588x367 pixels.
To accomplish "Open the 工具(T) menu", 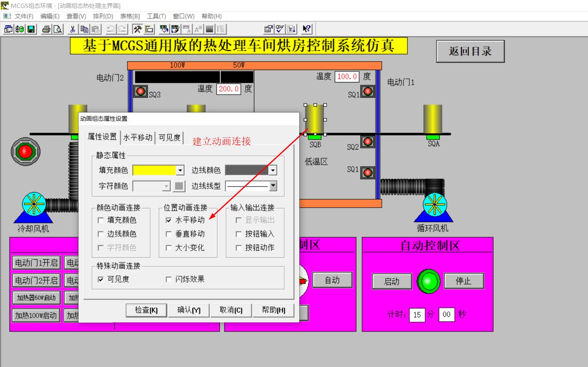I will (156, 16).
